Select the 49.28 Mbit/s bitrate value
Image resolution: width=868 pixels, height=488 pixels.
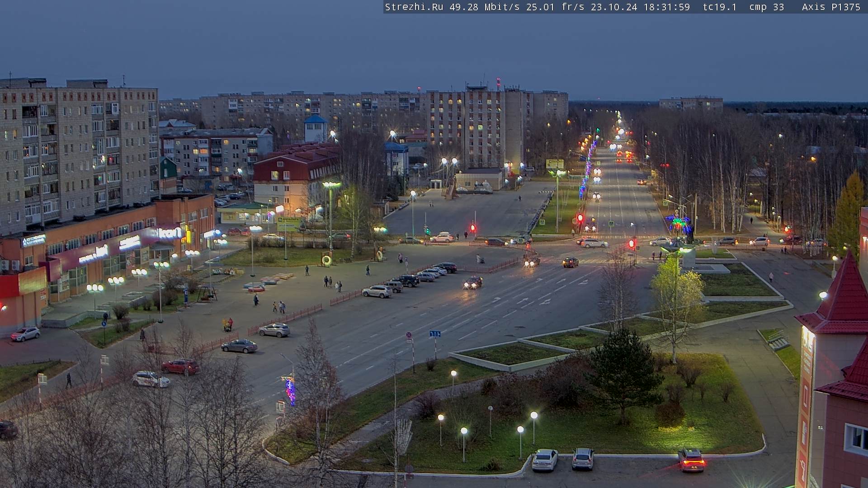(485, 7)
